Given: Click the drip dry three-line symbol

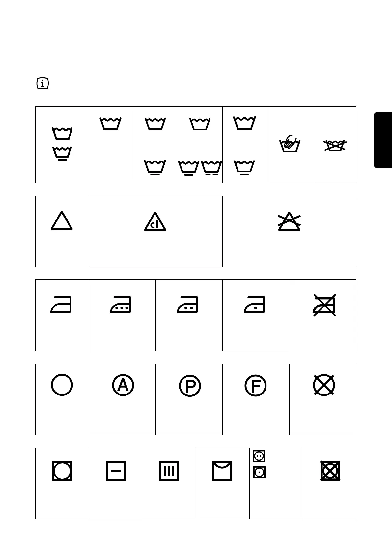Looking at the screenshot, I should click(x=169, y=471).
